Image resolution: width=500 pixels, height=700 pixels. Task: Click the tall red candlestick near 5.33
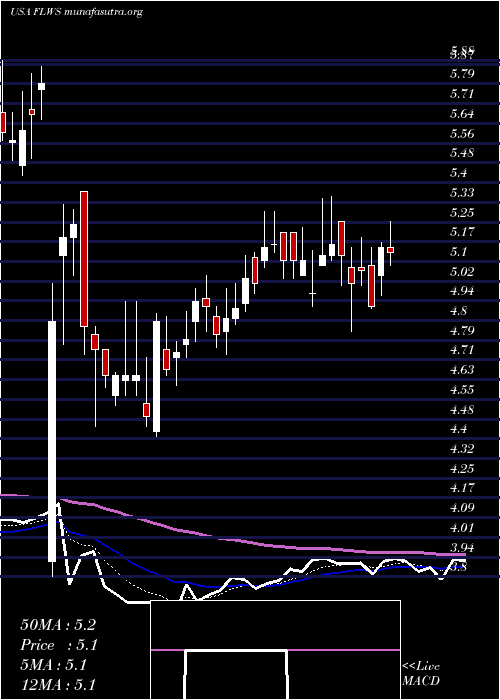click(84, 258)
